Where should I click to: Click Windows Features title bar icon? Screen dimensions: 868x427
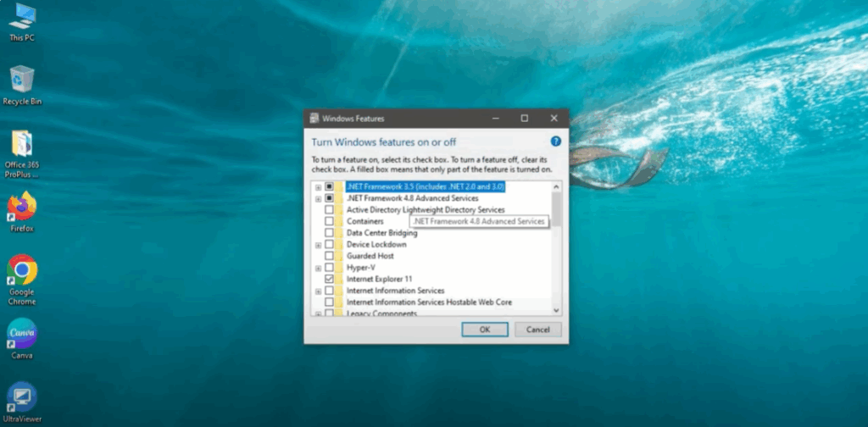(314, 119)
